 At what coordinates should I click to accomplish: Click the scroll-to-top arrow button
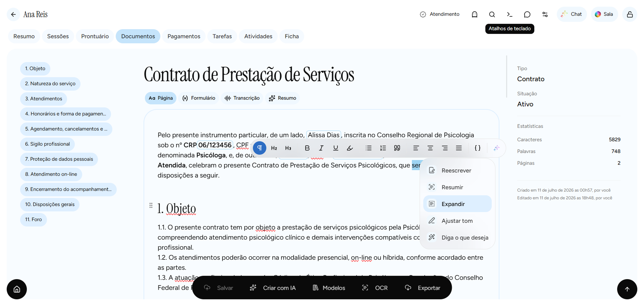pos(627,289)
